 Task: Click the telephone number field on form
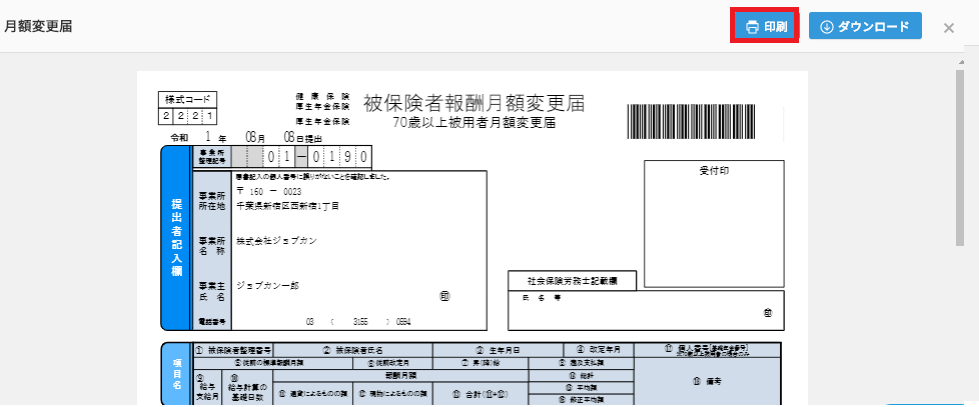(x=358, y=322)
